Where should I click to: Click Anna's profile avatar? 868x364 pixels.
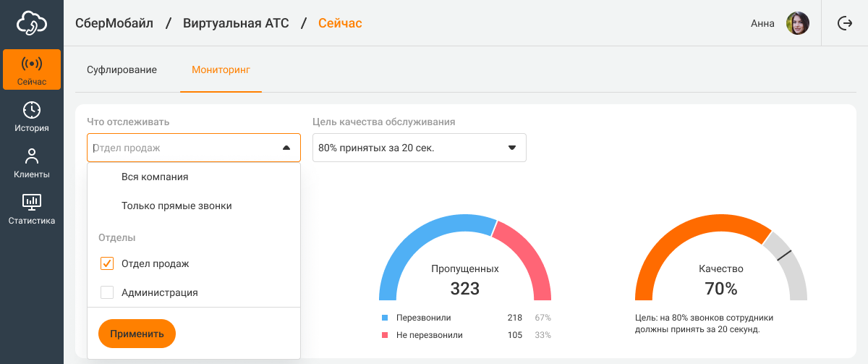click(797, 23)
